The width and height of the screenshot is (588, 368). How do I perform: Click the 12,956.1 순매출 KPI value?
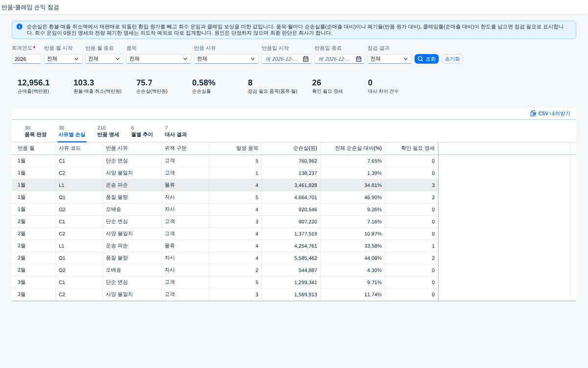tap(33, 83)
